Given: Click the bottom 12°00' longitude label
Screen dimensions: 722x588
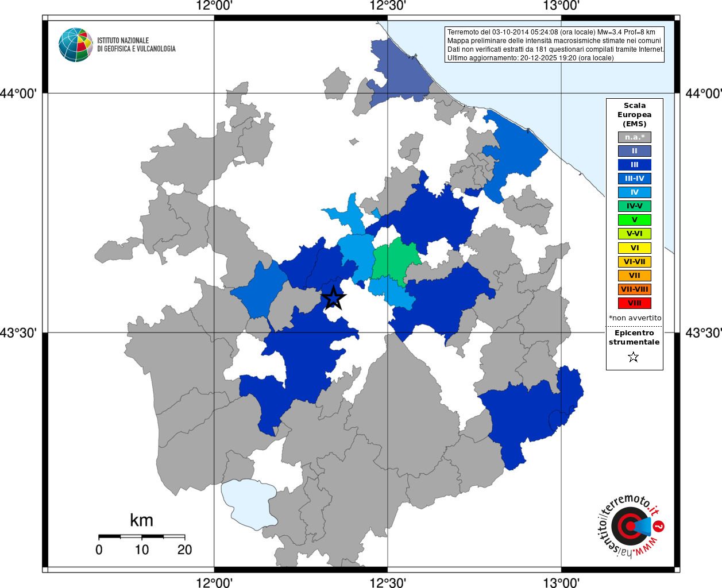Looking at the screenshot, I should click(x=214, y=582).
